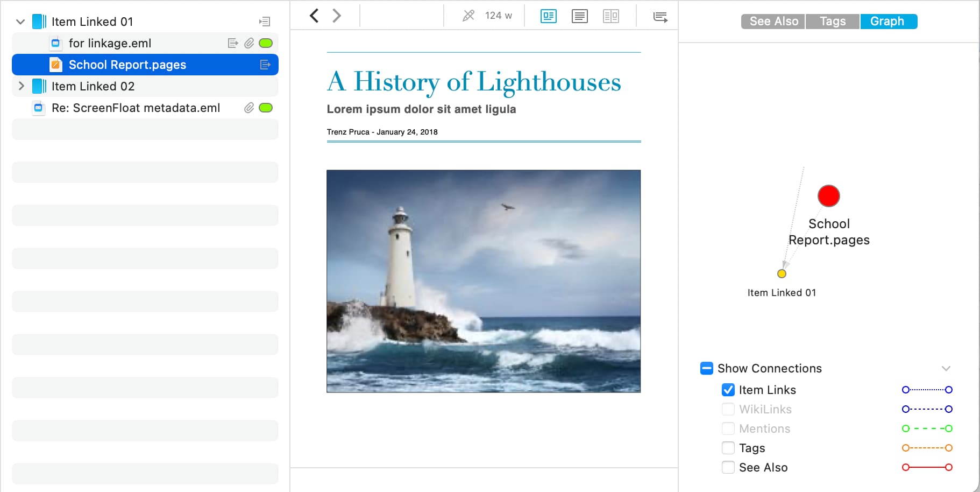Collapse the Show Connections section chevron
Viewport: 980px width, 492px height.
coord(946,368)
